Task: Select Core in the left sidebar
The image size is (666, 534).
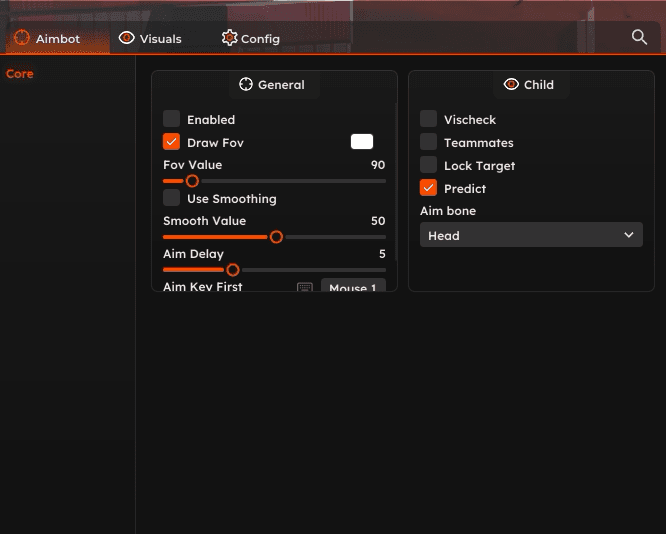Action: [20, 74]
